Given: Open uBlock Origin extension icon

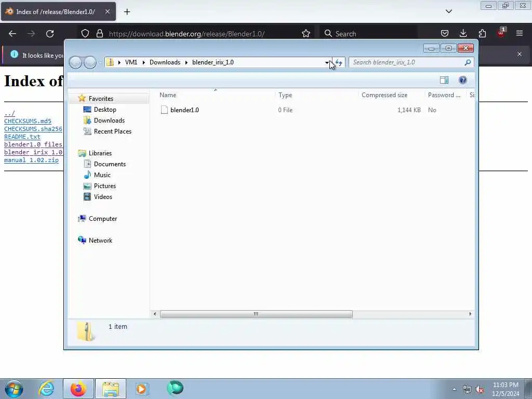Looking at the screenshot, I should pyautogui.click(x=501, y=33).
